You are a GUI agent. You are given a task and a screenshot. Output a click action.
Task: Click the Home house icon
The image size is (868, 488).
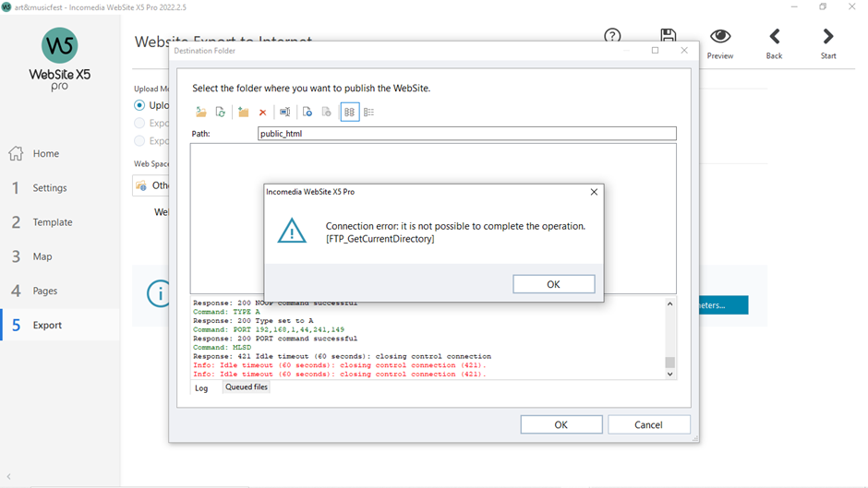pos(16,153)
